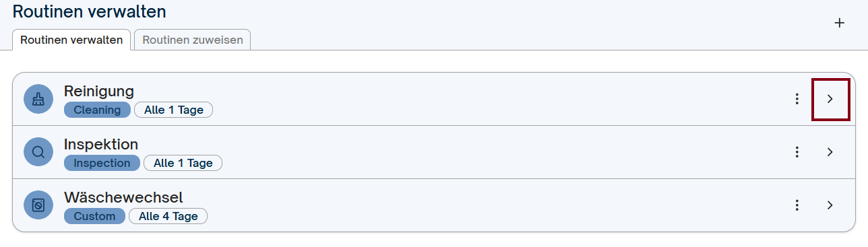Click the Reinigung broom icon
This screenshot has width=868, height=247.
click(38, 99)
